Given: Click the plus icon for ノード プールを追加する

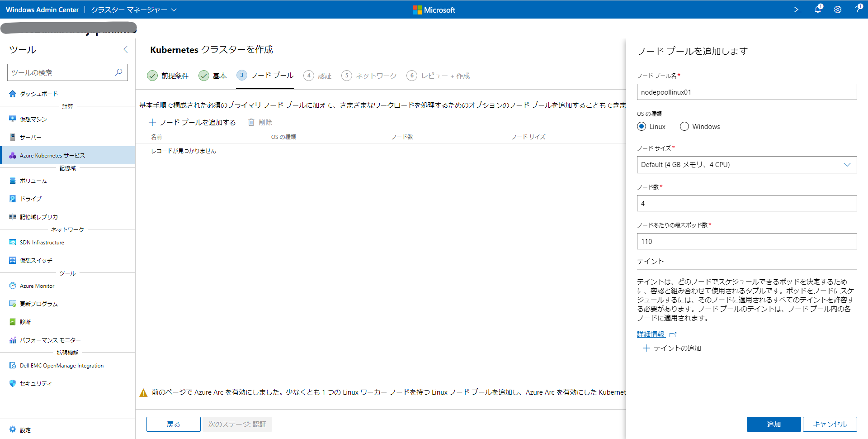Looking at the screenshot, I should tap(152, 122).
